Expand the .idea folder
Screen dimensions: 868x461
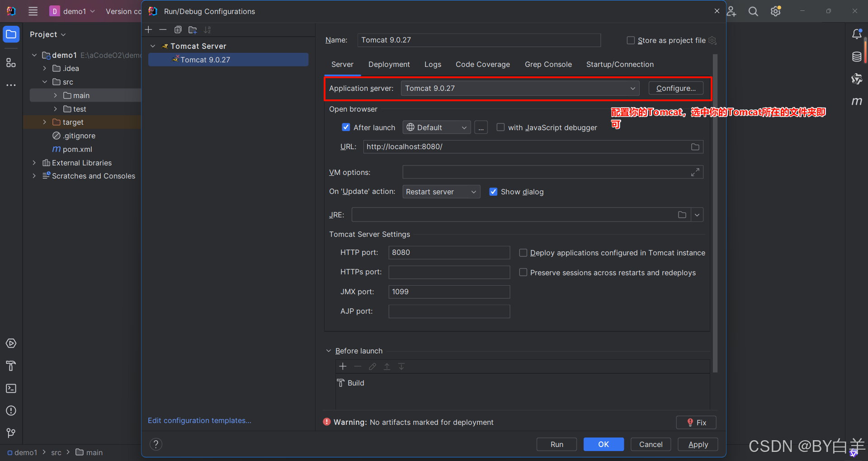(45, 68)
